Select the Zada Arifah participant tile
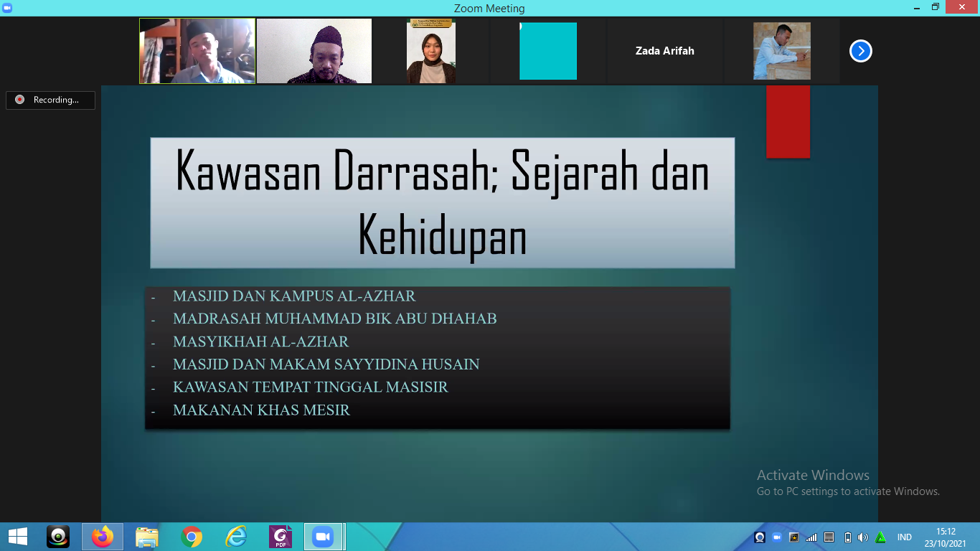 [x=664, y=51]
